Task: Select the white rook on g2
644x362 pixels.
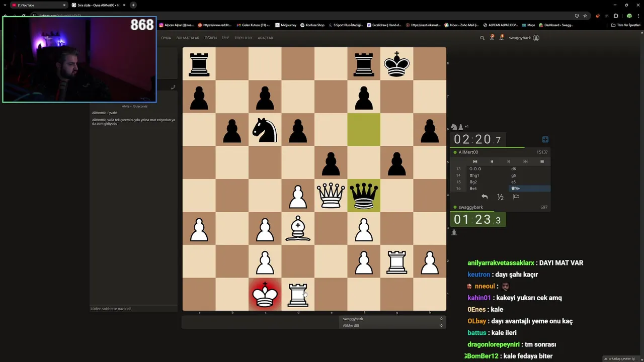Action: pos(397,261)
